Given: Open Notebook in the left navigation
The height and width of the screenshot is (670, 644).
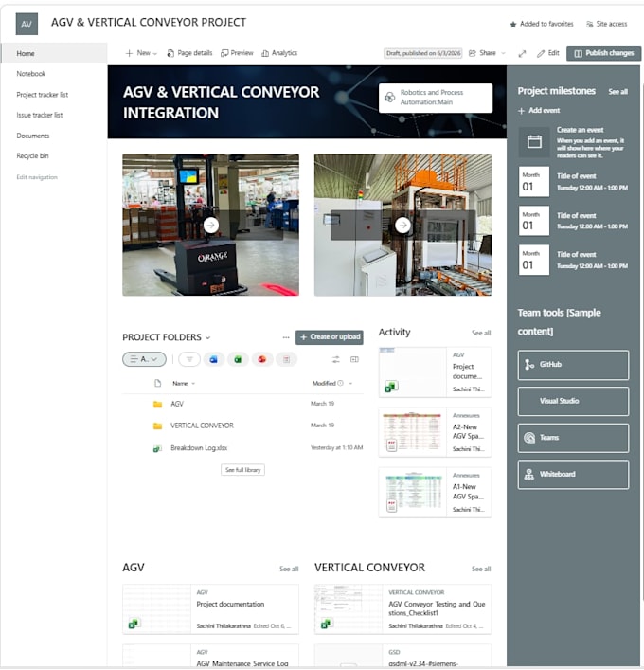Looking at the screenshot, I should click(30, 74).
